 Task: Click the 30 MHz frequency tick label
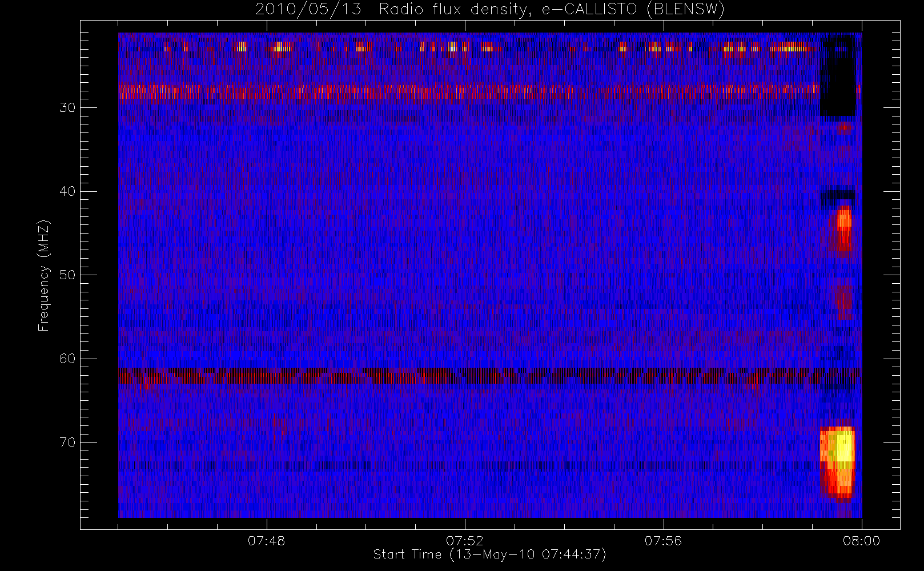[x=67, y=108]
